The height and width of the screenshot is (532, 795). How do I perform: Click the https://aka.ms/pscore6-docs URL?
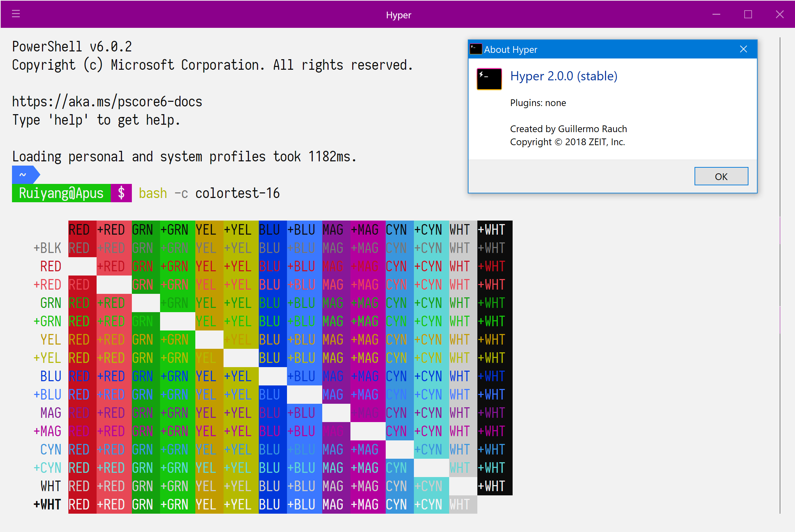point(107,102)
